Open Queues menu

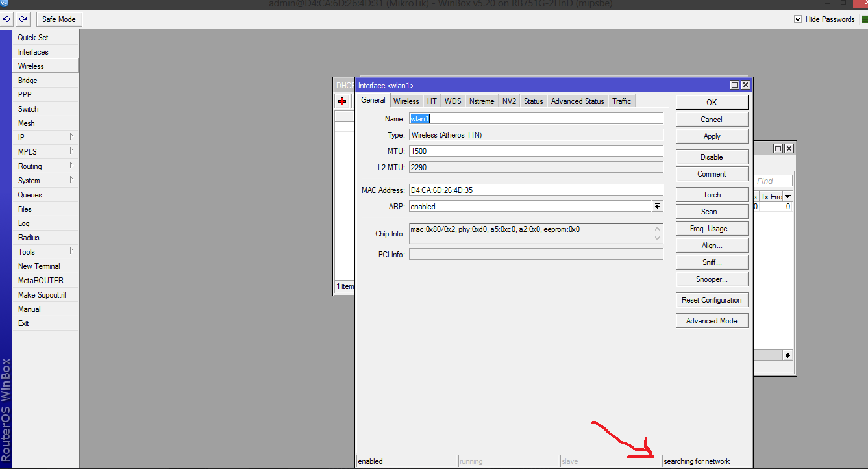(45, 195)
